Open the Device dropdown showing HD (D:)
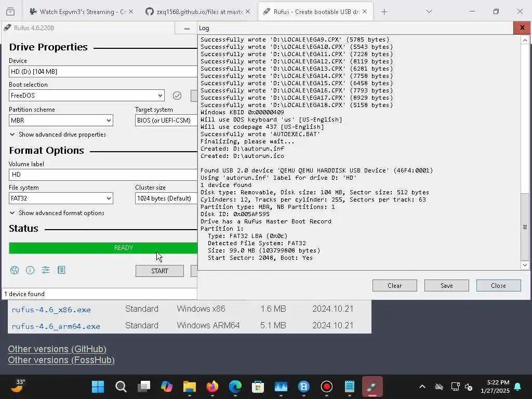Viewport: 532px width, 399px height. pyautogui.click(x=103, y=72)
